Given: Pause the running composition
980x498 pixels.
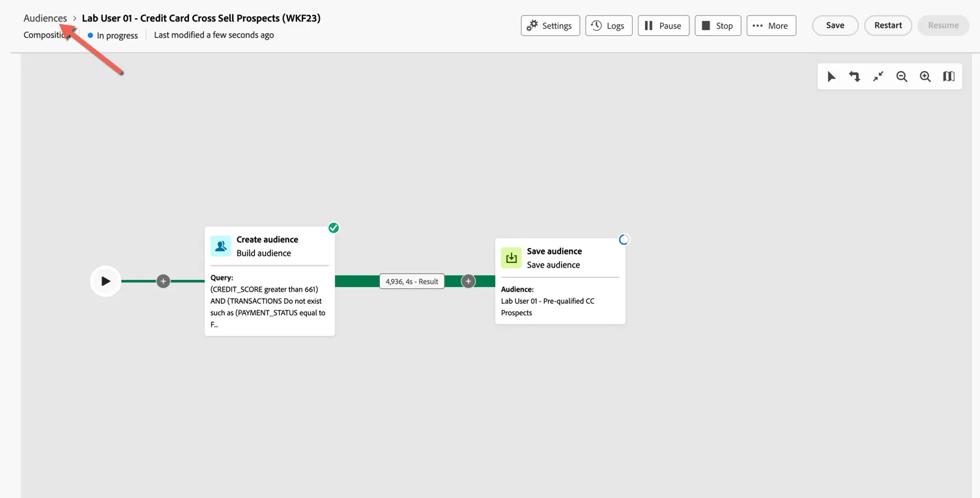Looking at the screenshot, I should [663, 25].
